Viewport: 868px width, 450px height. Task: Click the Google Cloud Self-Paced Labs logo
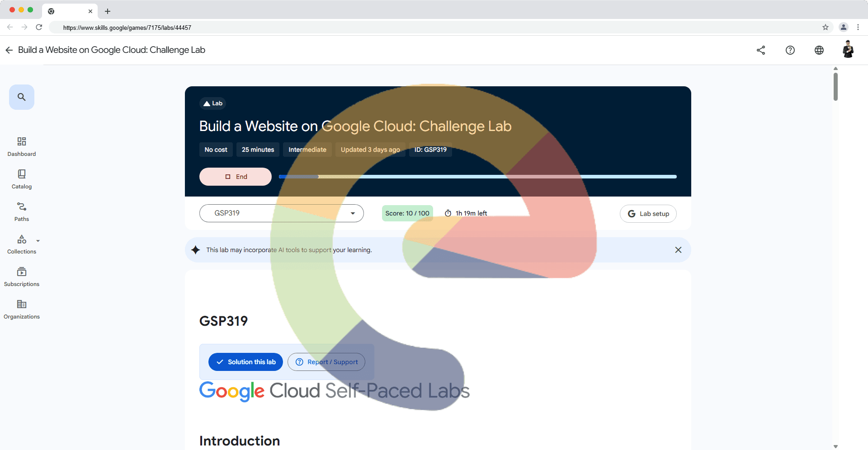point(335,391)
